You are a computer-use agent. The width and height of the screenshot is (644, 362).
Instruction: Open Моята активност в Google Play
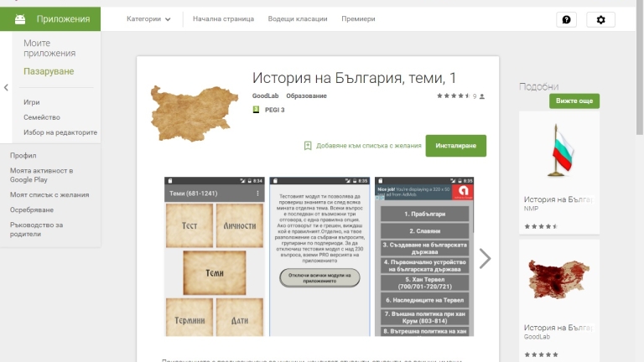41,175
